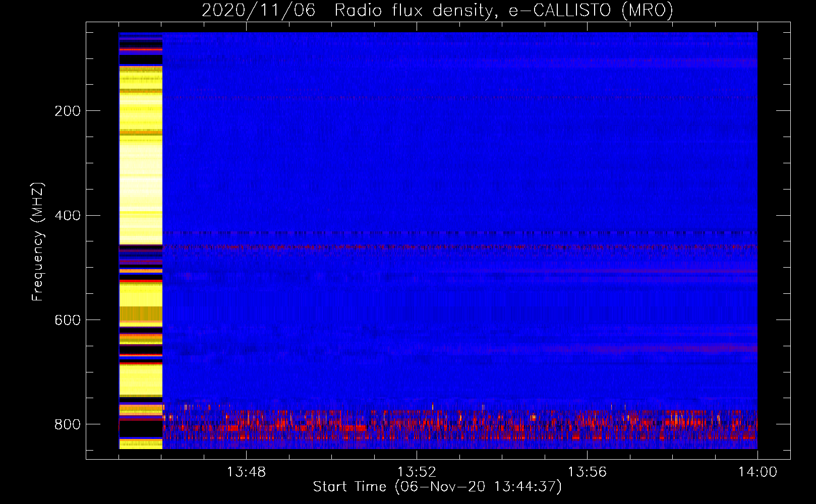Select the "Frequency (MHZ)" axis label
This screenshot has width=816, height=504.
point(38,241)
